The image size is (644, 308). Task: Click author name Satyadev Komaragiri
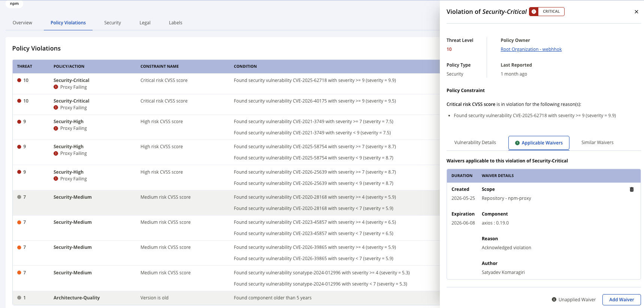[503, 272]
